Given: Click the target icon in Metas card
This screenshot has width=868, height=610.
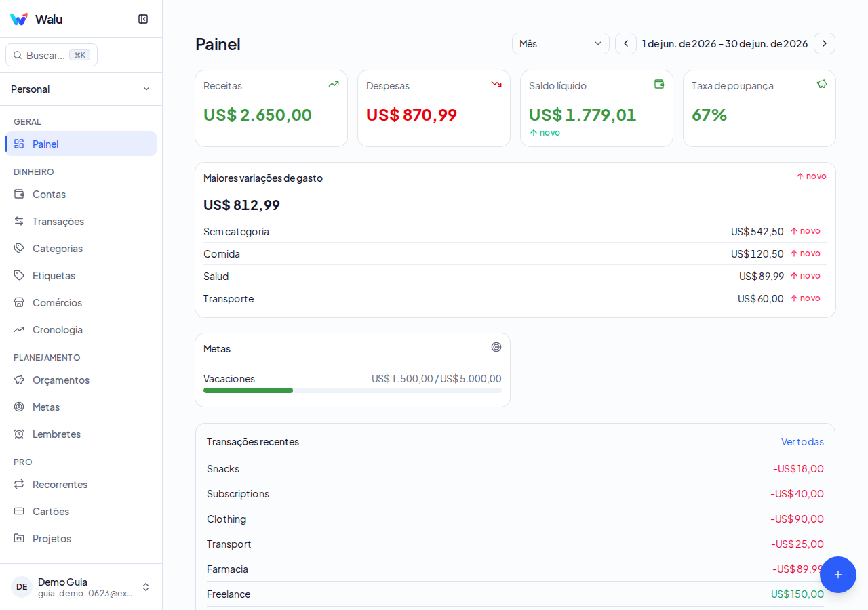Looking at the screenshot, I should (x=496, y=347).
